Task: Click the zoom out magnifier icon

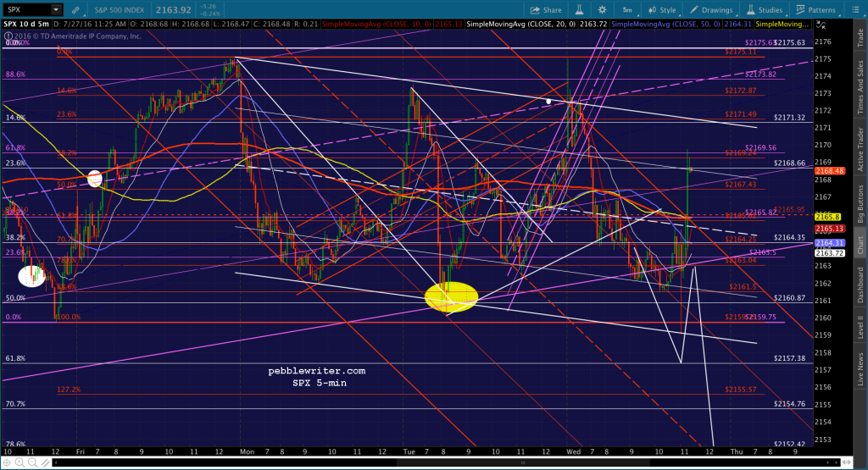Action: tap(32, 463)
